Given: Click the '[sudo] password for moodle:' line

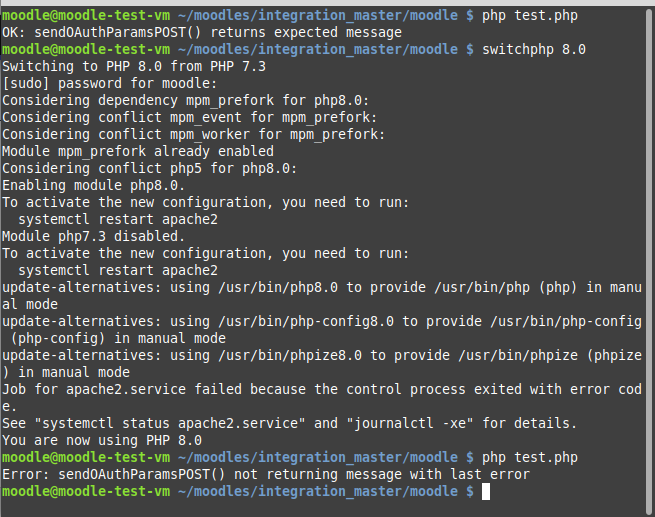Looking at the screenshot, I should point(110,84).
